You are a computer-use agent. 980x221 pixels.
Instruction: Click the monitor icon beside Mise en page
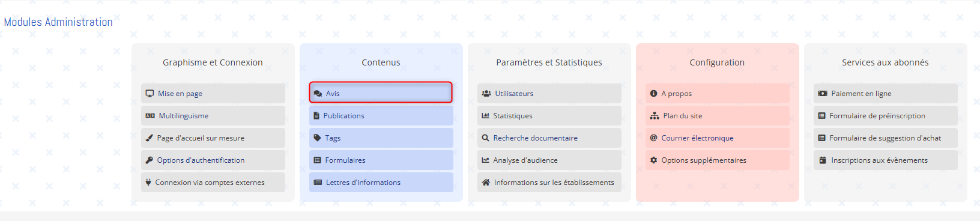[x=150, y=94]
